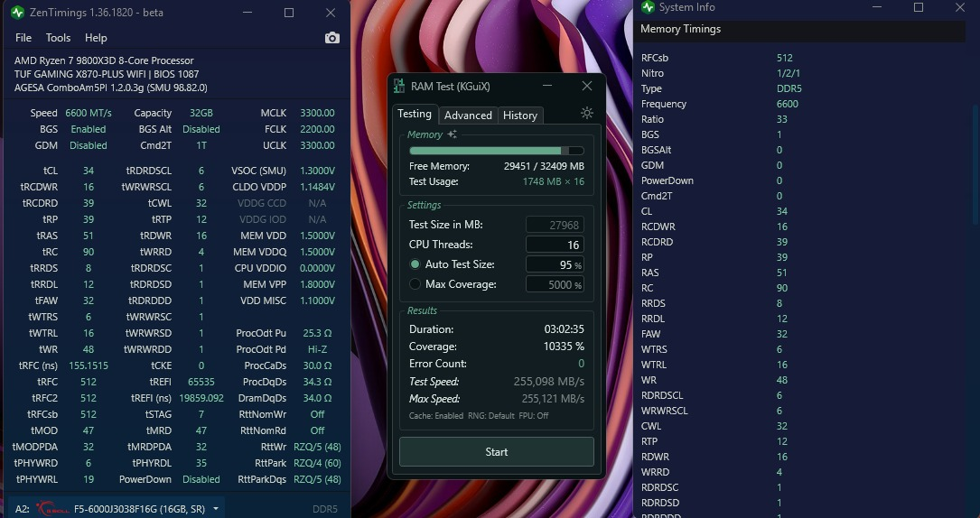980x518 pixels.
Task: Click the Error Count value 0
Action: pos(582,363)
